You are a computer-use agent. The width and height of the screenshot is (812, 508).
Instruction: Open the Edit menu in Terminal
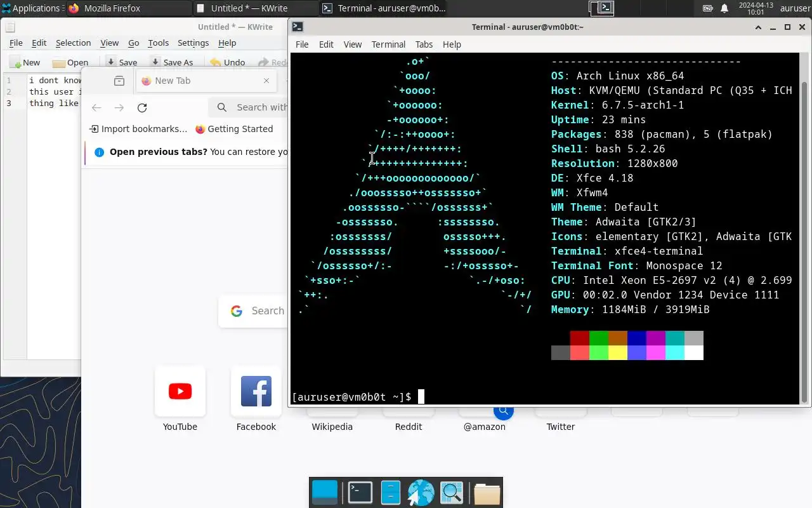(326, 44)
